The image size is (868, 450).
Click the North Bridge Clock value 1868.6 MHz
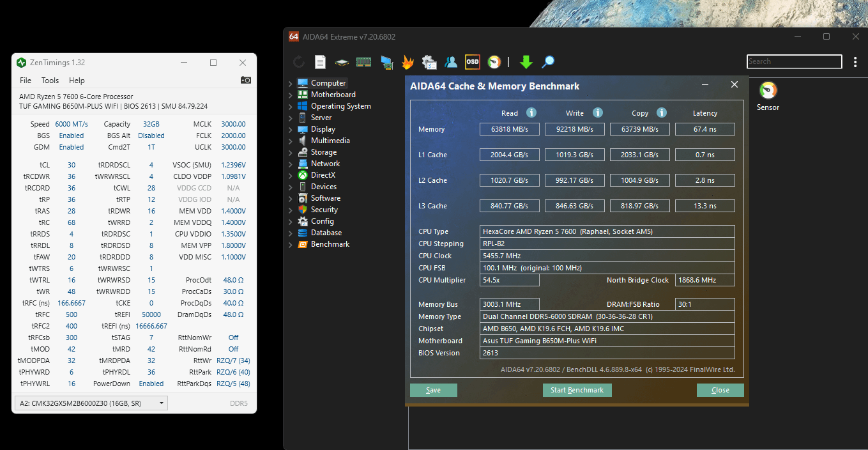705,280
